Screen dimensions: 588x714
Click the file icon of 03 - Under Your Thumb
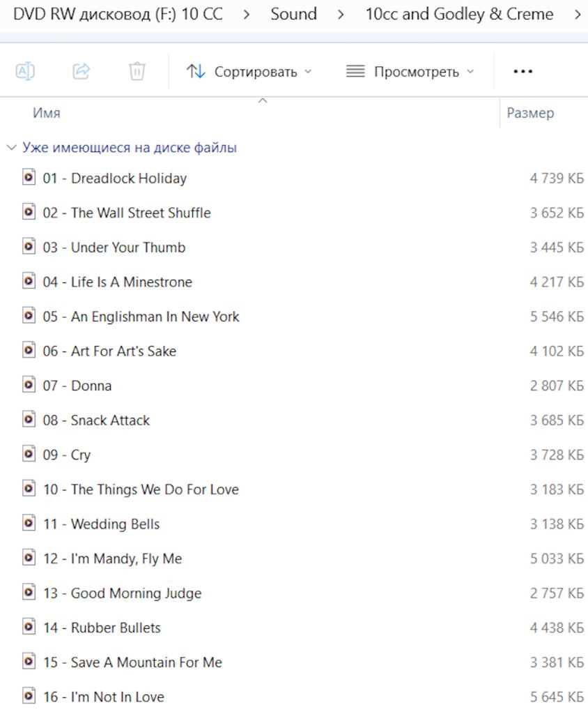pos(29,247)
